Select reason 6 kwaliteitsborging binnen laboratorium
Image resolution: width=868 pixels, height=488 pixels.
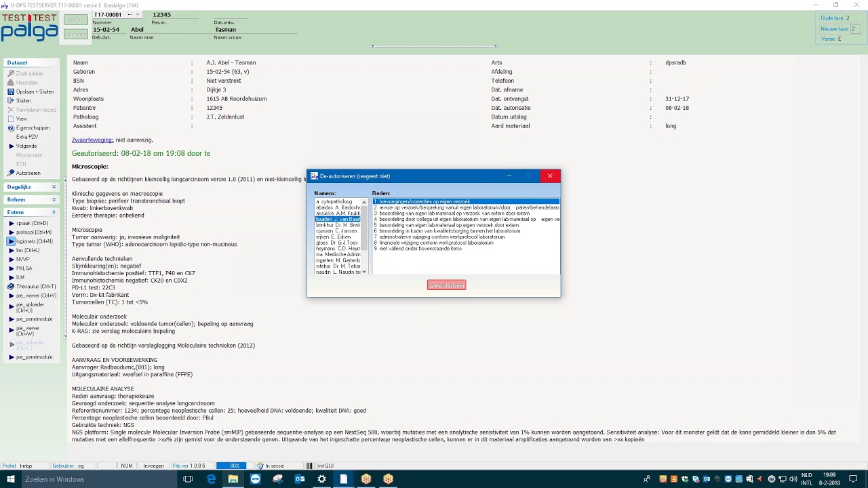pos(466,231)
